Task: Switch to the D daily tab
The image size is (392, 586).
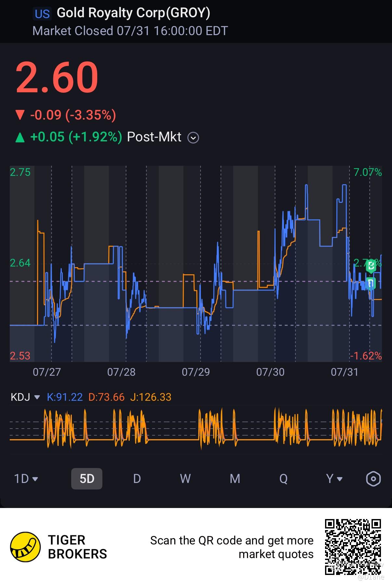Action: tap(137, 479)
